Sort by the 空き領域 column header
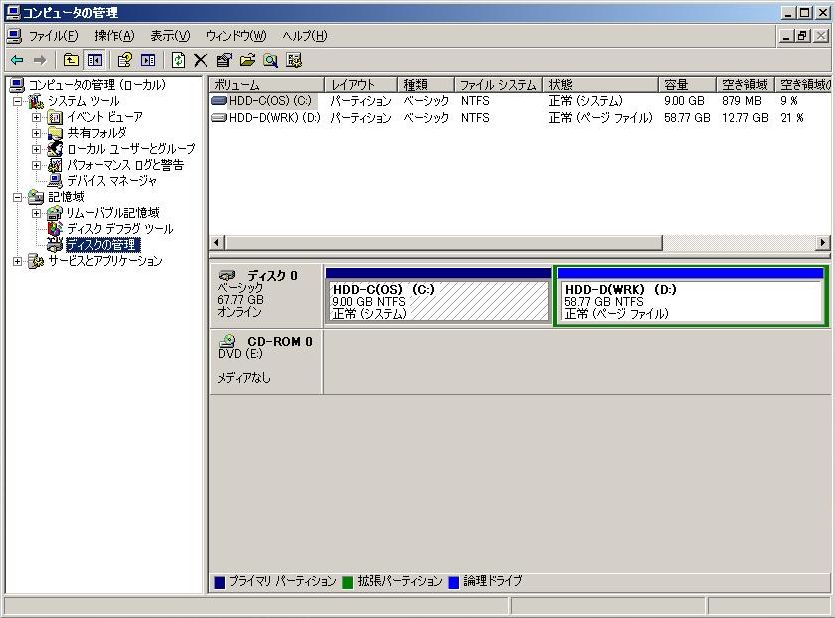The height and width of the screenshot is (618, 835). click(744, 85)
